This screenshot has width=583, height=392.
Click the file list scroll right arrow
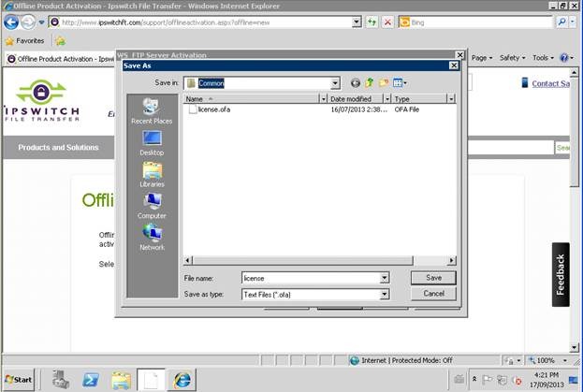451,260
